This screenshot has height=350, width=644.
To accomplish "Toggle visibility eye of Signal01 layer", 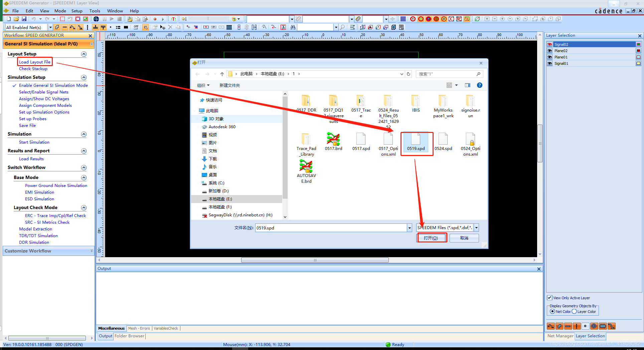I will (549, 63).
